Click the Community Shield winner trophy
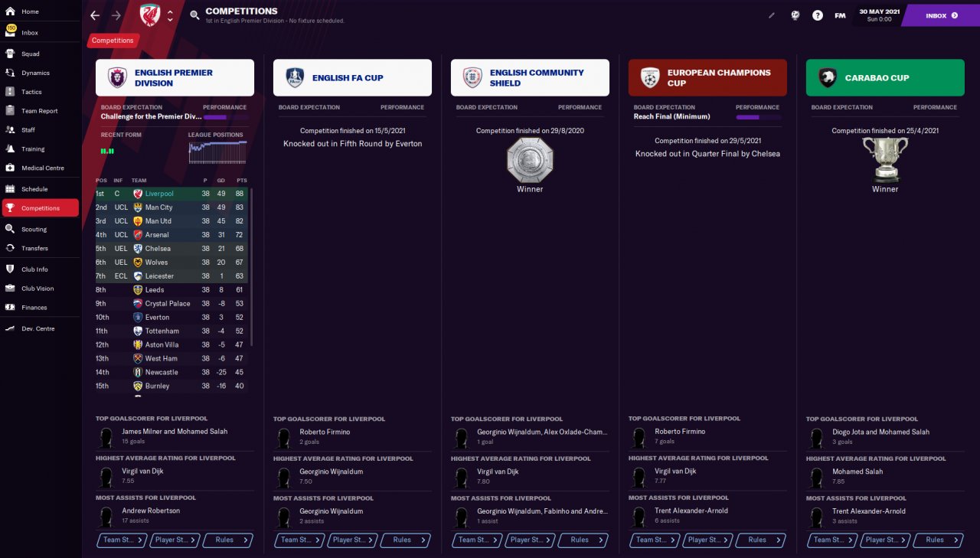This screenshot has width=980, height=558. pos(530,160)
